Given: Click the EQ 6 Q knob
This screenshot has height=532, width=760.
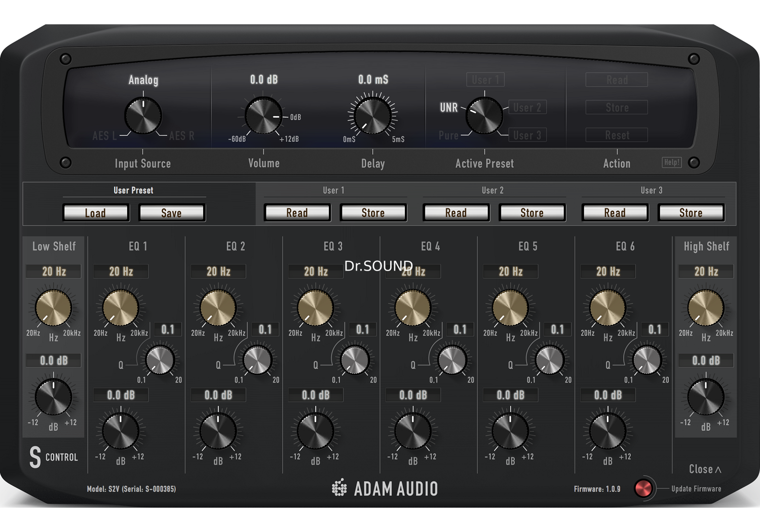Looking at the screenshot, I should pos(647,360).
